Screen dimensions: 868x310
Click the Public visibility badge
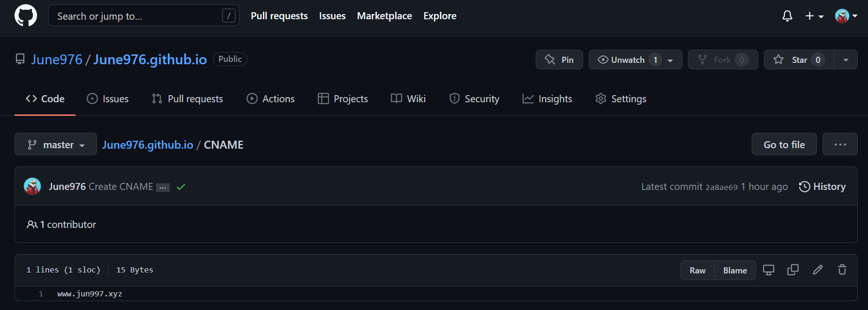(x=230, y=59)
